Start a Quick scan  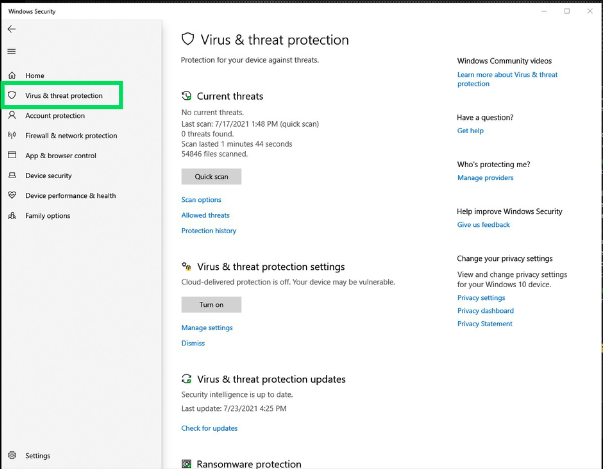pos(211,177)
